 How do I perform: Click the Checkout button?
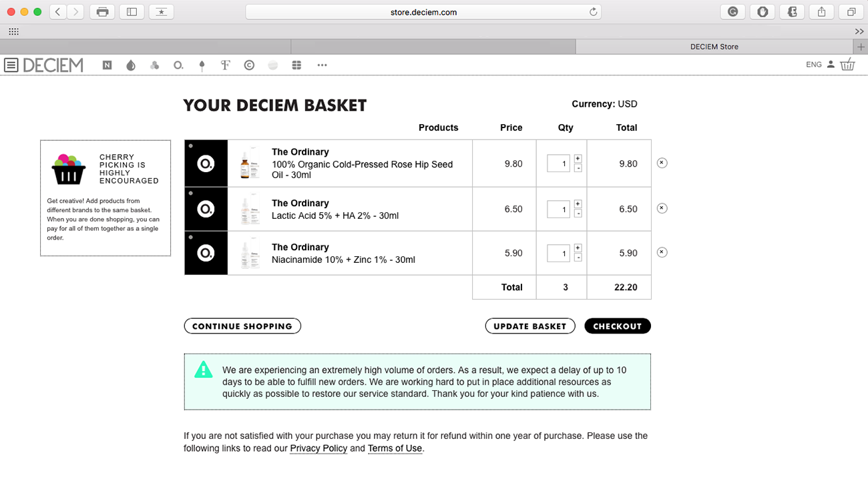point(618,326)
